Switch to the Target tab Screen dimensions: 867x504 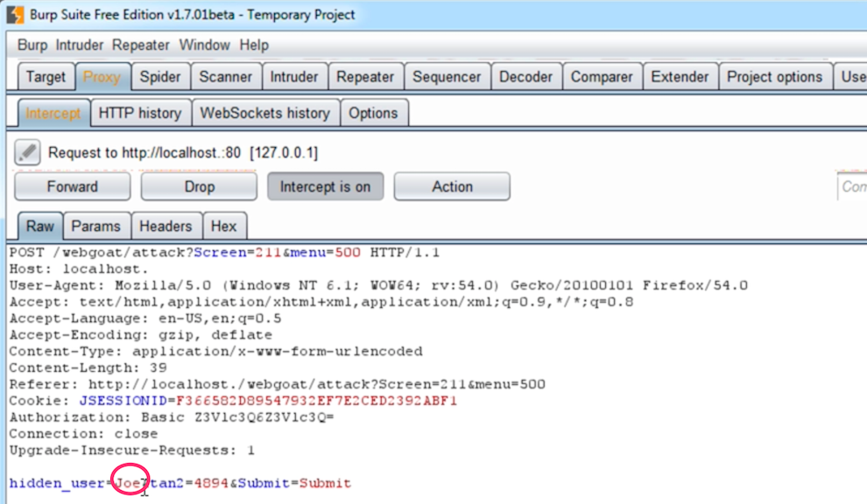tap(46, 77)
